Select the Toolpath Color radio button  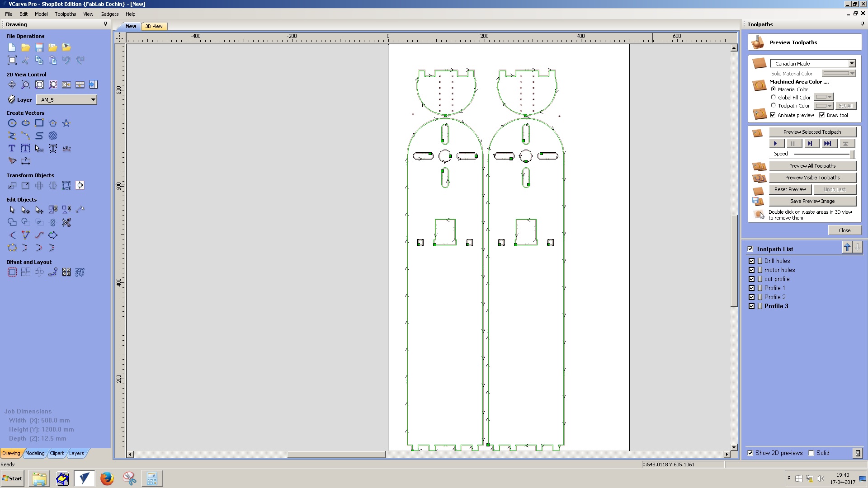(773, 105)
